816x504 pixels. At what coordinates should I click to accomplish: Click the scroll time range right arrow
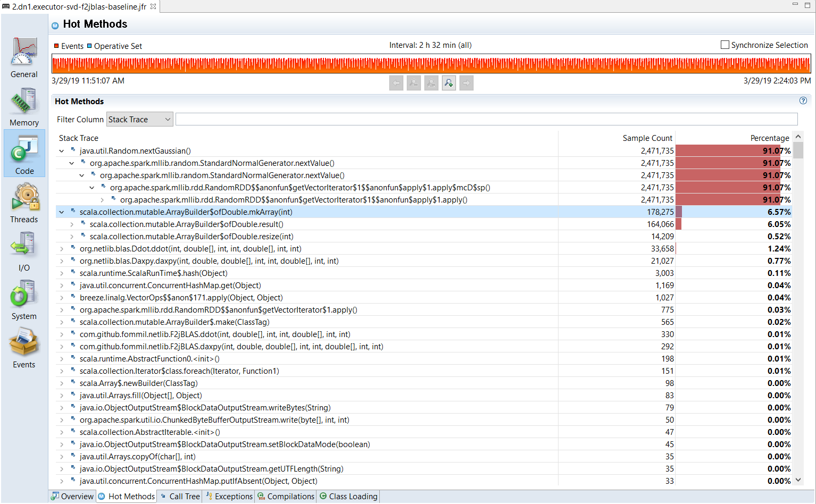pos(467,83)
